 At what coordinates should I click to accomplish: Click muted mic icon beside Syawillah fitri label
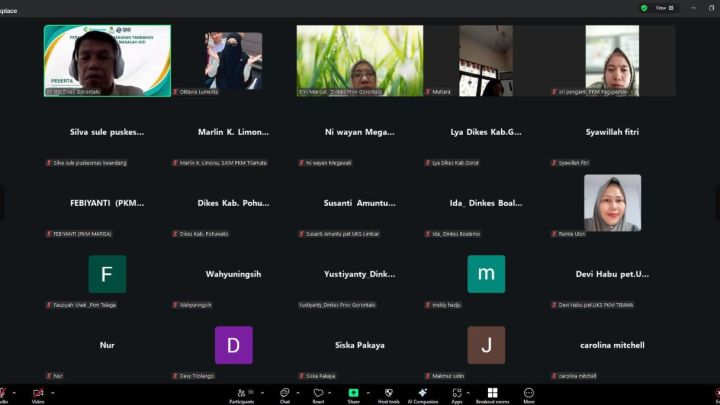click(x=554, y=163)
